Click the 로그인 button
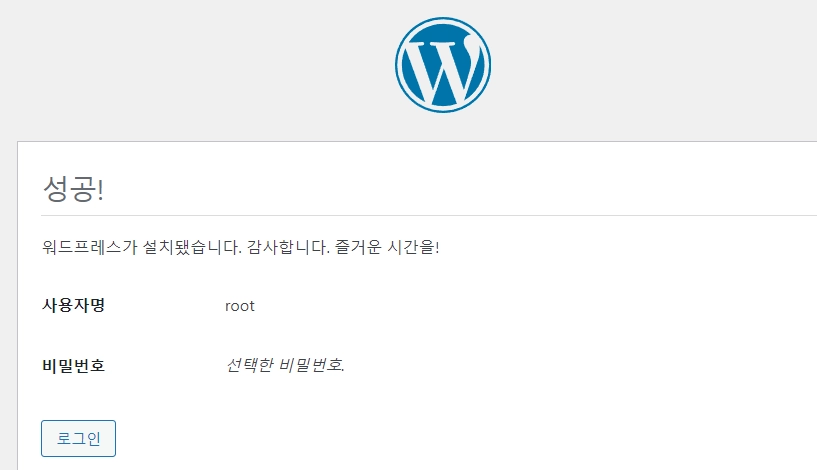This screenshot has width=817, height=470. click(78, 438)
